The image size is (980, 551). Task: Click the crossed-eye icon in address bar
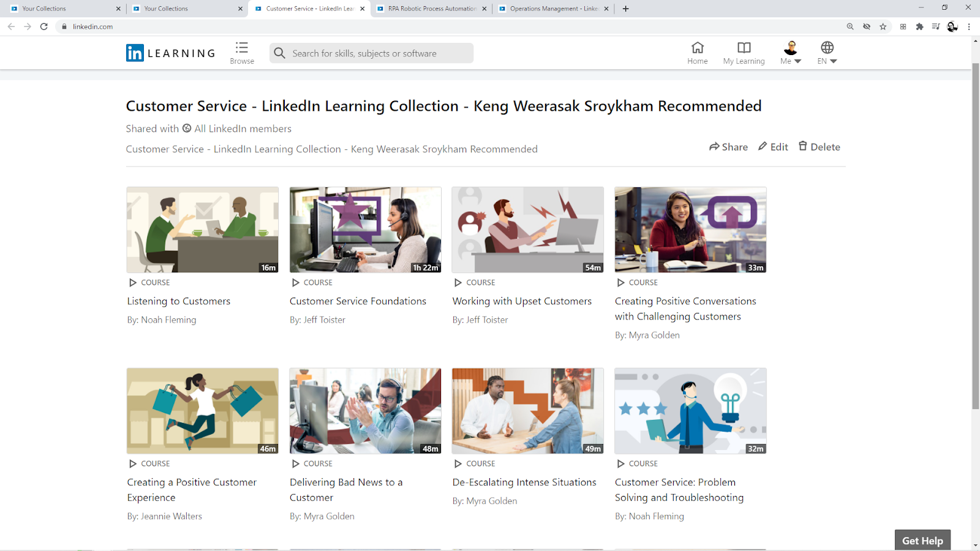867,26
